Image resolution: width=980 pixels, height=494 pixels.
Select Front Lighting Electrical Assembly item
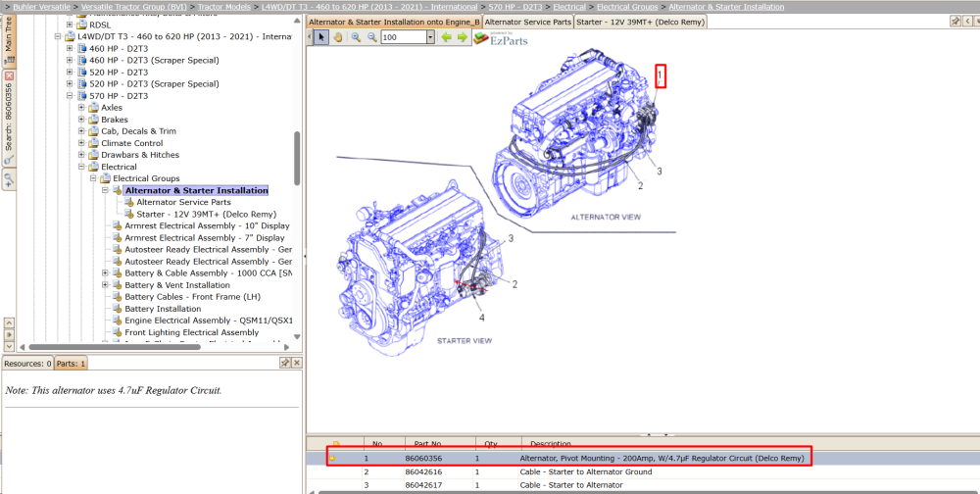click(192, 332)
